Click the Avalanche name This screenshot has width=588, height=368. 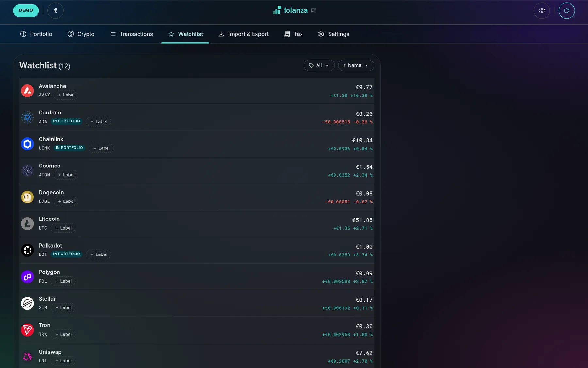click(52, 86)
